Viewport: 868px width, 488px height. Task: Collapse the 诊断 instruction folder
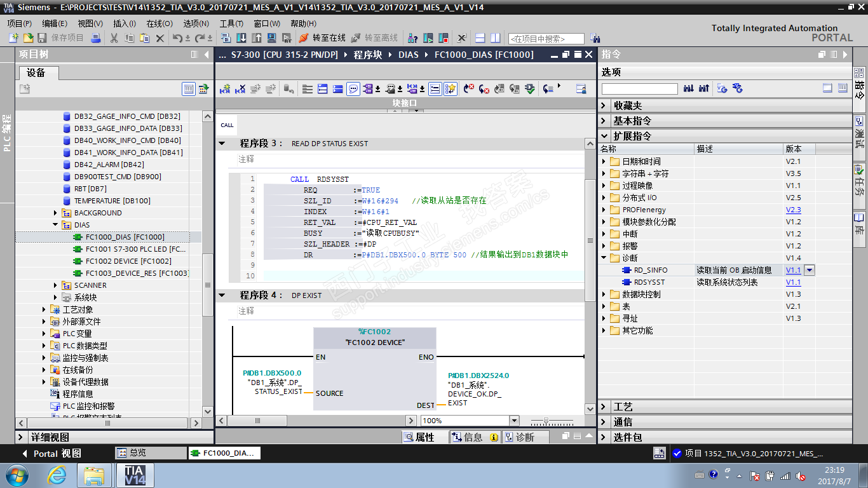pos(604,258)
